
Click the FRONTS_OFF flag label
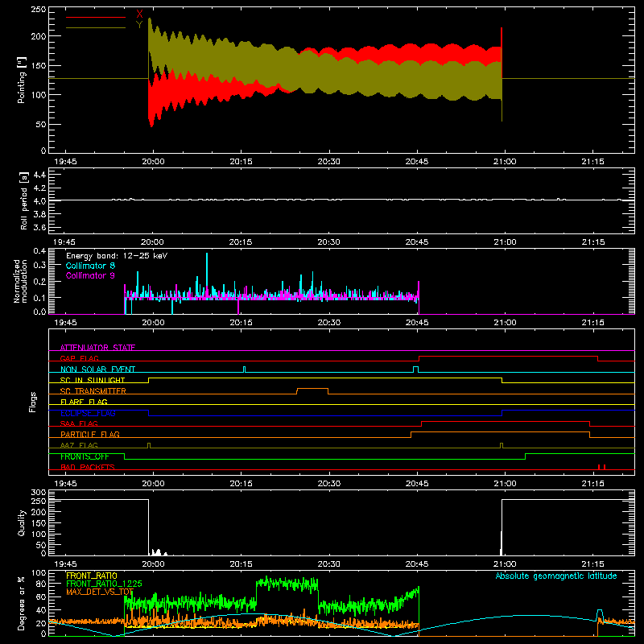tap(85, 456)
